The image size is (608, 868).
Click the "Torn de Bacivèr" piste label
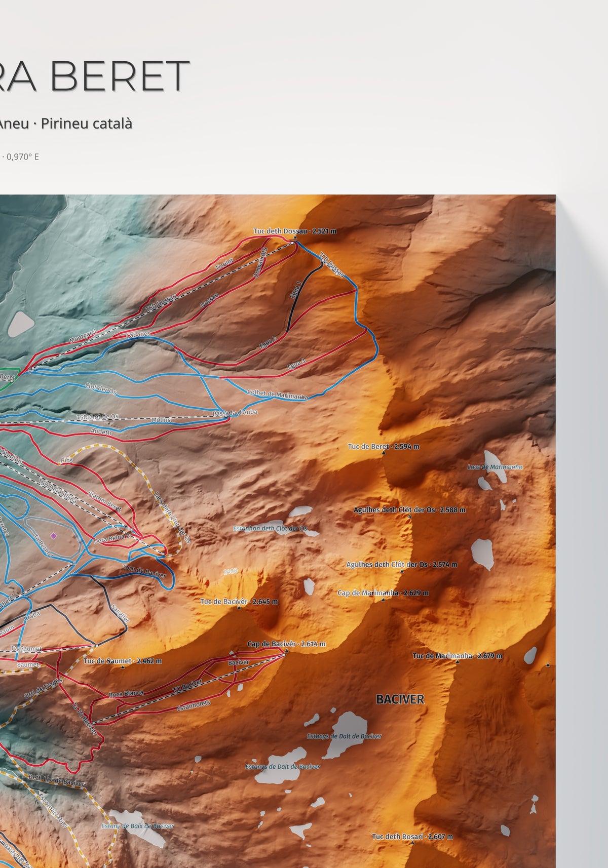point(144,572)
